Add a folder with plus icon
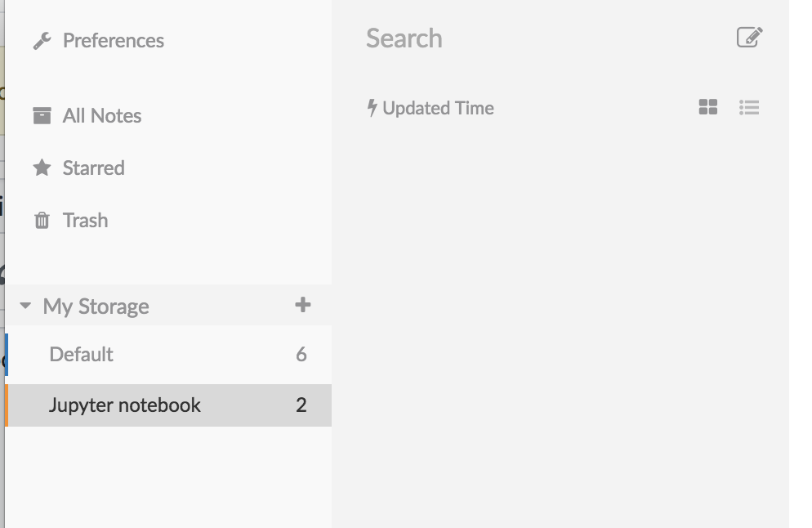The image size is (812, 528). click(x=302, y=305)
